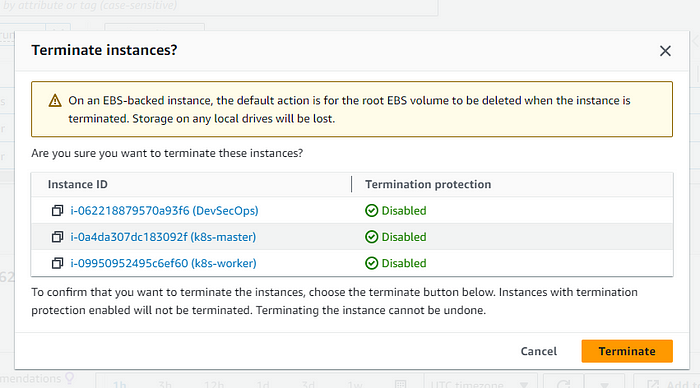Open the UTC timezone dropdown
Viewport: 700px width, 388px height.
[x=480, y=383]
